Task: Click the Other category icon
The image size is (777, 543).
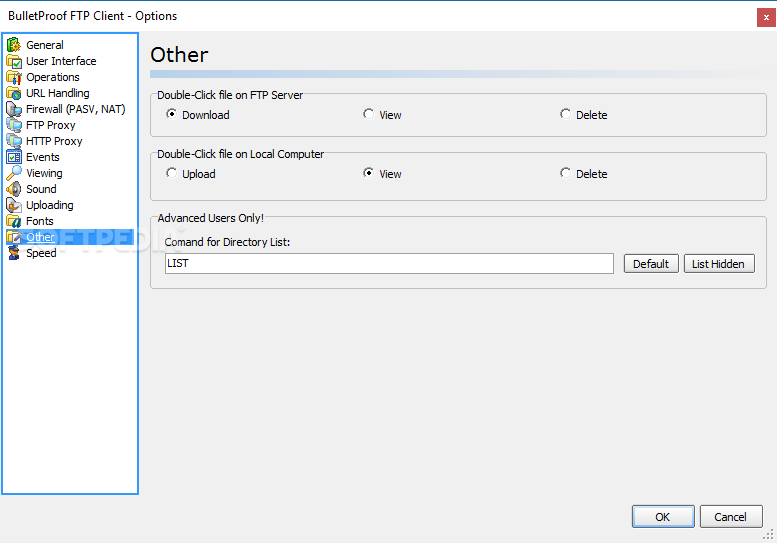Action: coord(14,237)
